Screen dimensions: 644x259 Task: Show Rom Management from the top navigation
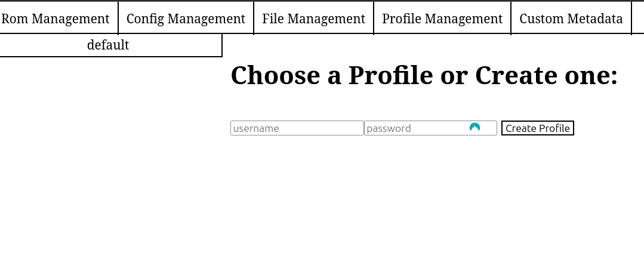(x=56, y=18)
